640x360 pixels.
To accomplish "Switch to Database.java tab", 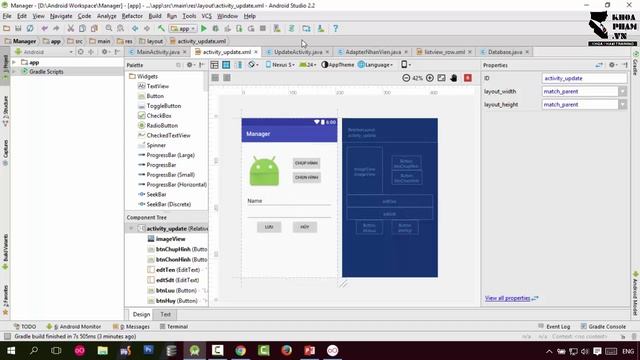I will click(505, 52).
